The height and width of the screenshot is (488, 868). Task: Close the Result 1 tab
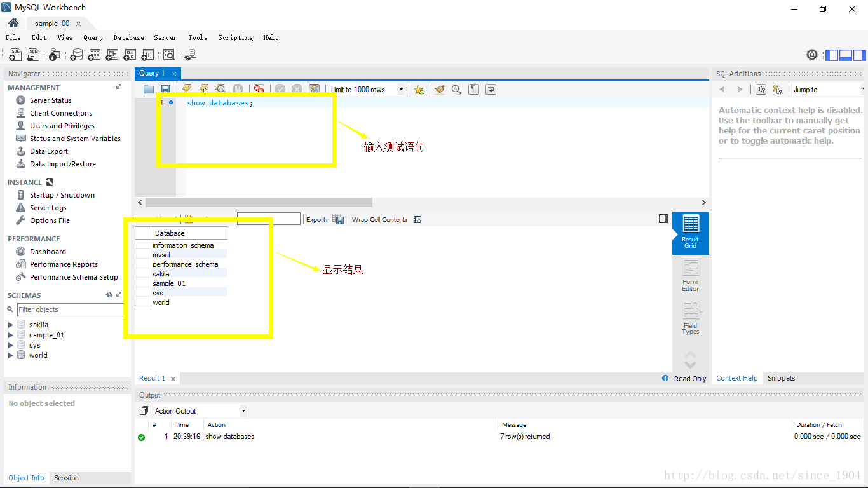click(173, 379)
